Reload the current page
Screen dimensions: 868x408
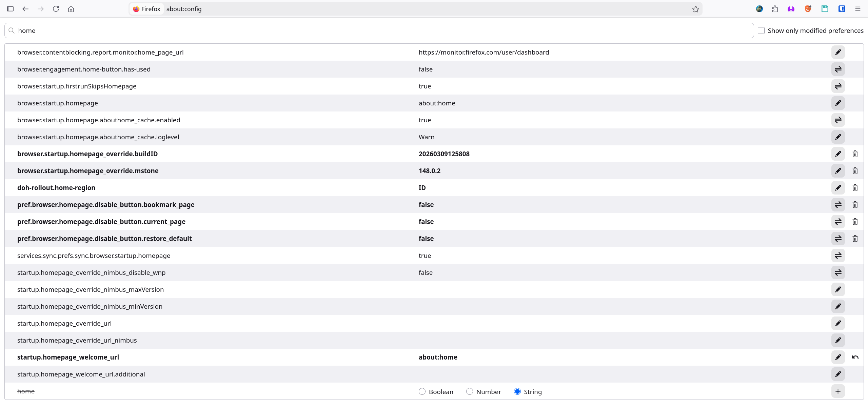pos(56,9)
